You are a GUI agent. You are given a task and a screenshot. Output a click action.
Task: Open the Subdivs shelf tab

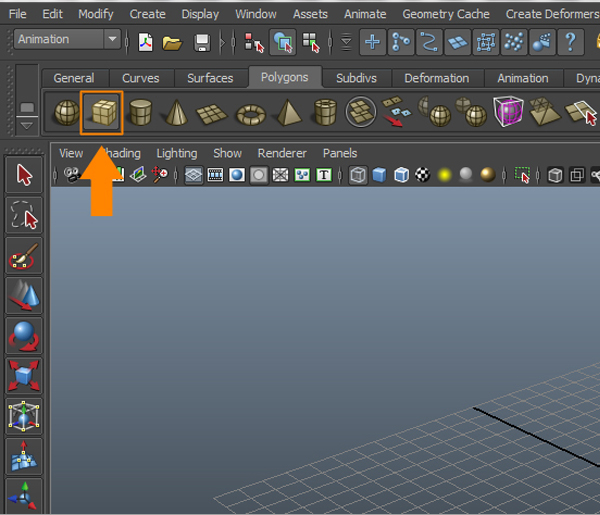point(356,78)
